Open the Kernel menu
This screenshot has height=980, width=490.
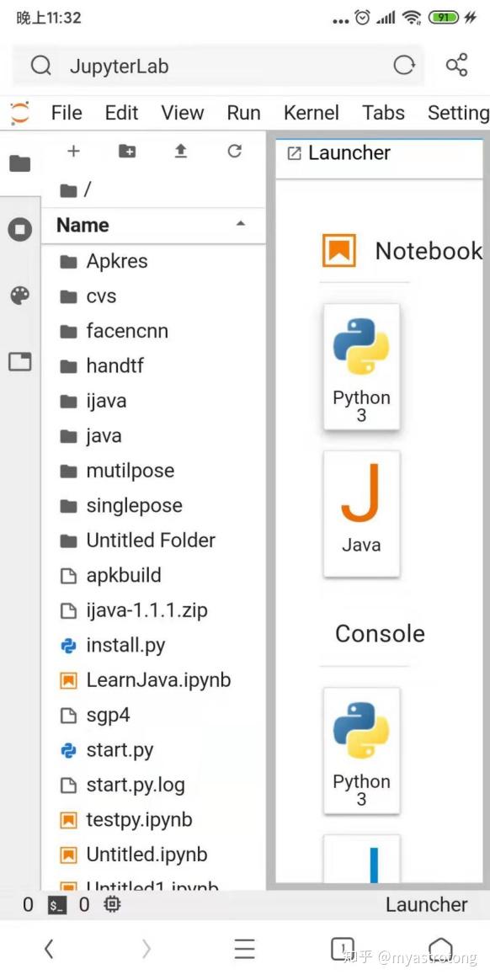click(311, 112)
